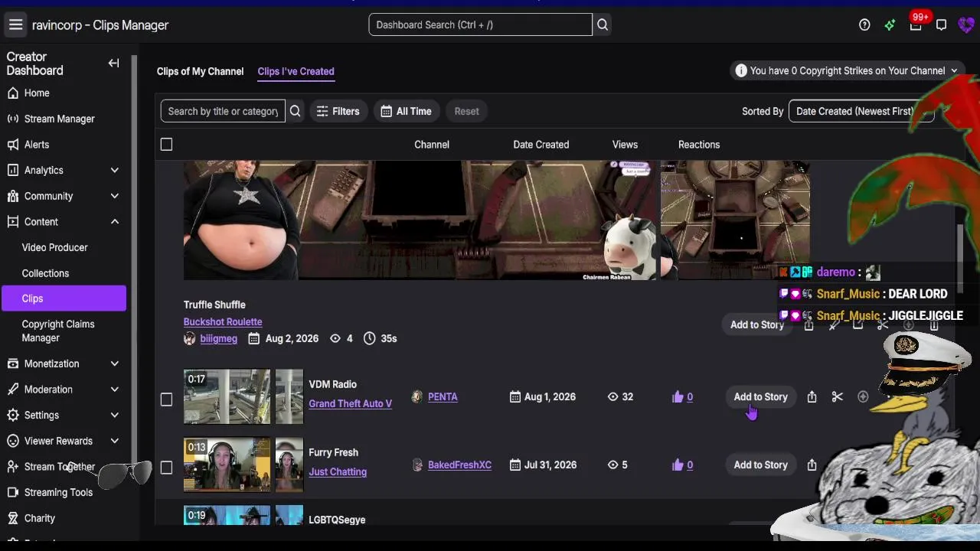Screen dimensions: 980x551
Task: Click the Streaming Tools sidebar icon
Action: coord(12,492)
